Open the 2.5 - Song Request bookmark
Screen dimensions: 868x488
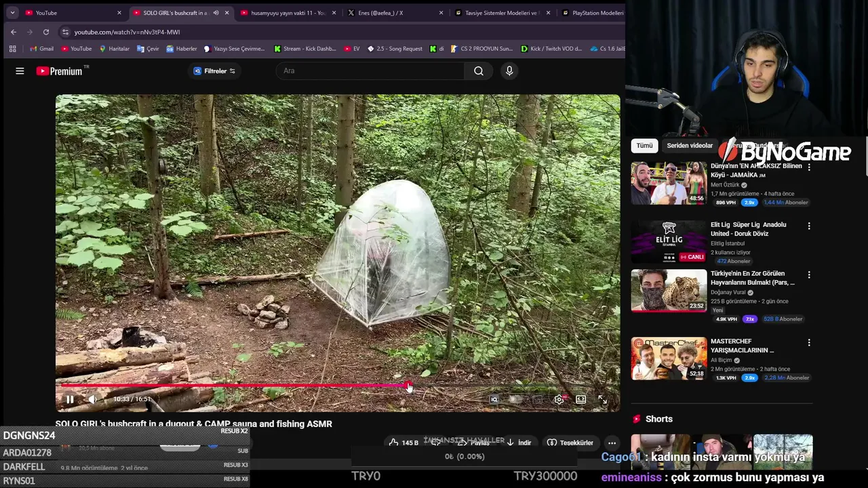pyautogui.click(x=395, y=49)
